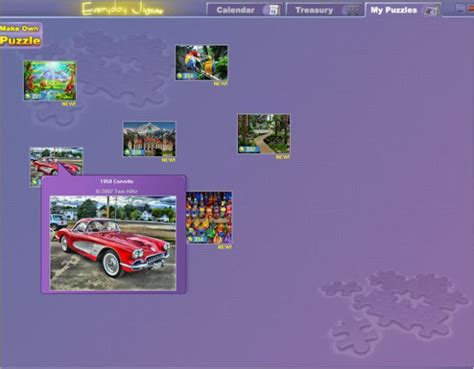Open the small red Corvette puzzle thumbnail
The image size is (474, 369).
click(56, 161)
